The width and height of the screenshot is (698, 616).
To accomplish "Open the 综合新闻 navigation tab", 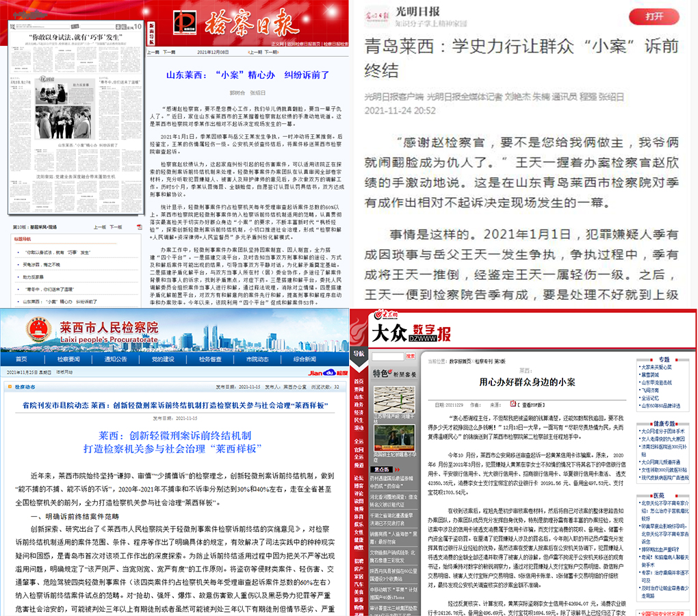I will point(305,359).
